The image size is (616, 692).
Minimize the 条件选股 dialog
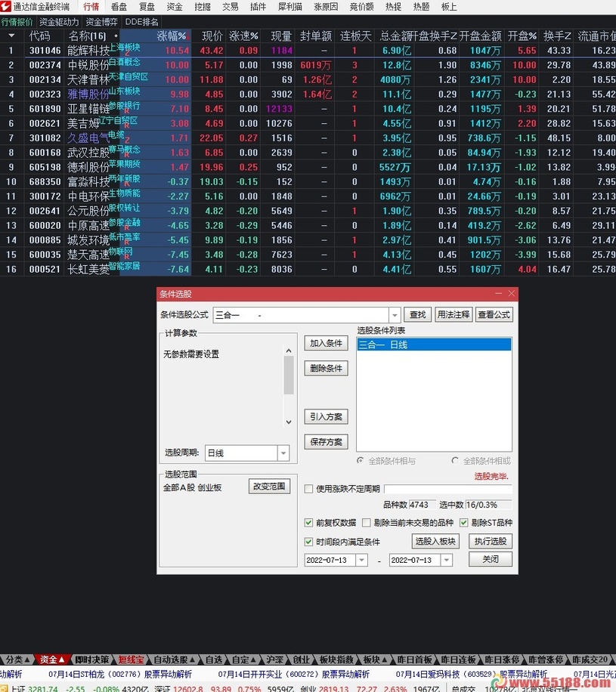pyautogui.click(x=499, y=293)
